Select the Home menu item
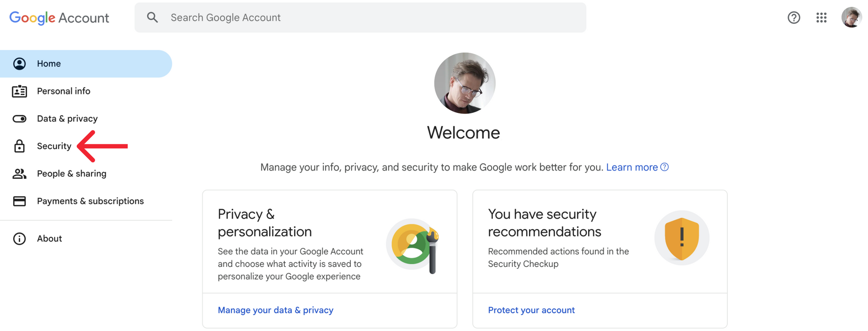The image size is (868, 331). pos(86,64)
